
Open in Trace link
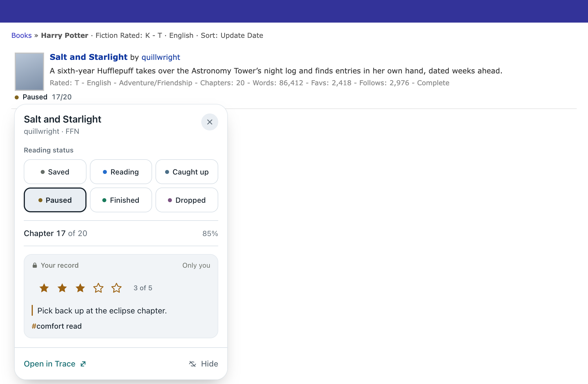pyautogui.click(x=55, y=364)
